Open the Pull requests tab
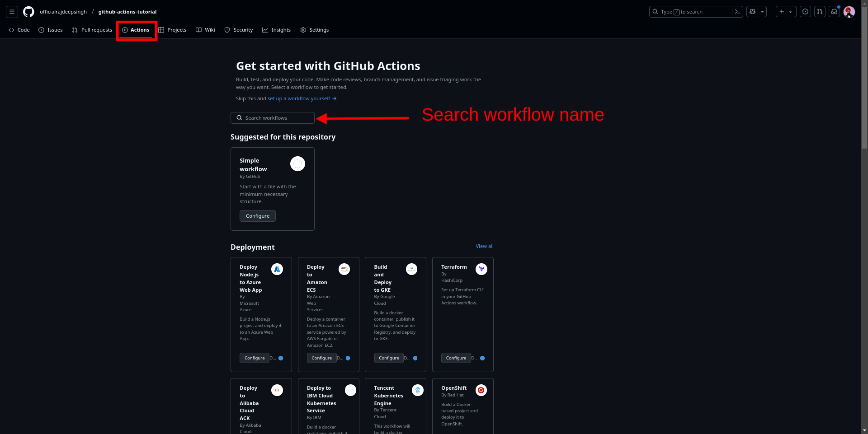 [92, 30]
